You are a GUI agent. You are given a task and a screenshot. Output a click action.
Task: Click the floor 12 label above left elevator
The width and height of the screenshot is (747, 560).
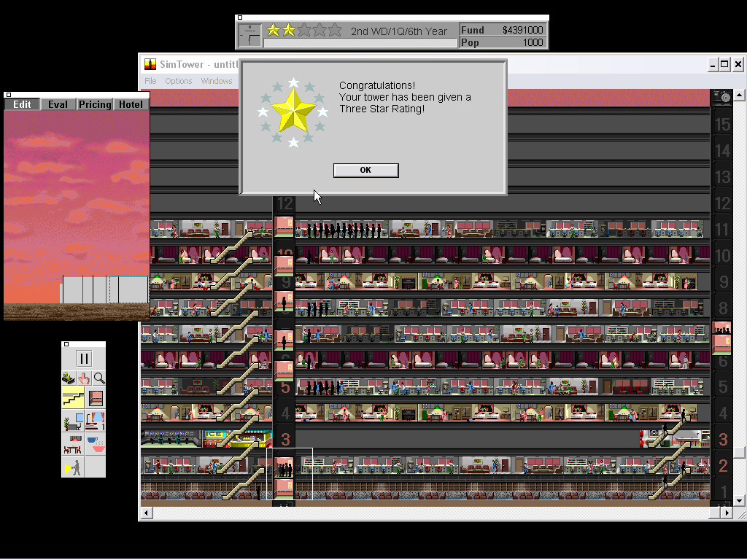[285, 204]
